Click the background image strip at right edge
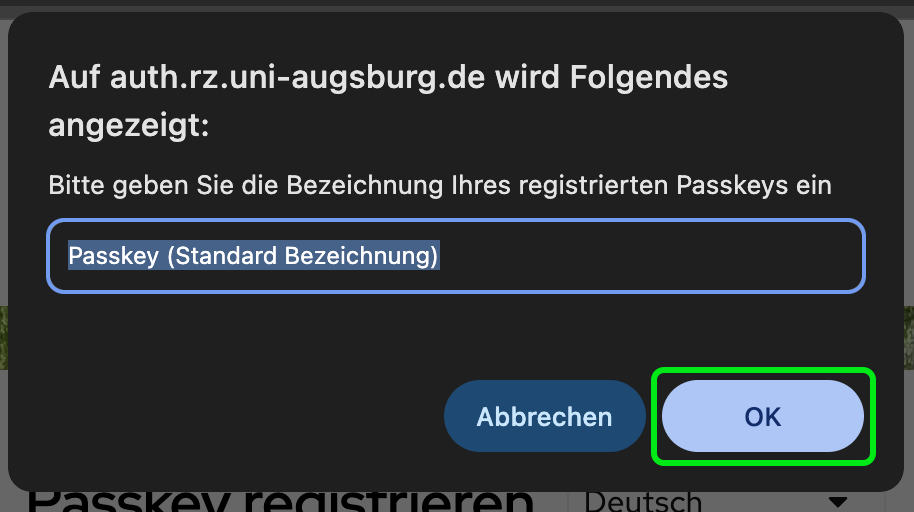 point(909,337)
